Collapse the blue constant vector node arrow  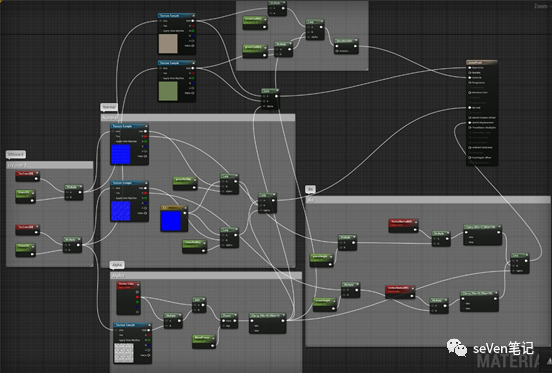184,208
